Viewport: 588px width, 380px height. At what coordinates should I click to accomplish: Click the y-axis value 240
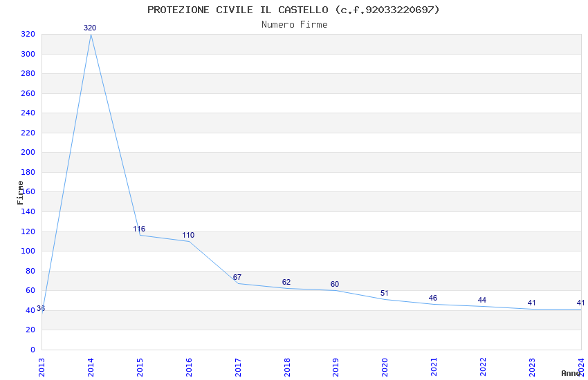pyautogui.click(x=28, y=113)
